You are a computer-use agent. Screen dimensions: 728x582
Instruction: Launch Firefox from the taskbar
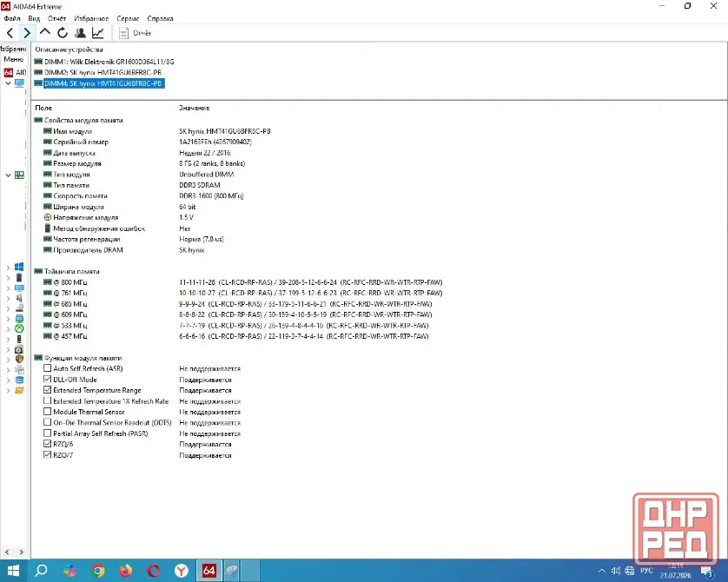click(126, 571)
